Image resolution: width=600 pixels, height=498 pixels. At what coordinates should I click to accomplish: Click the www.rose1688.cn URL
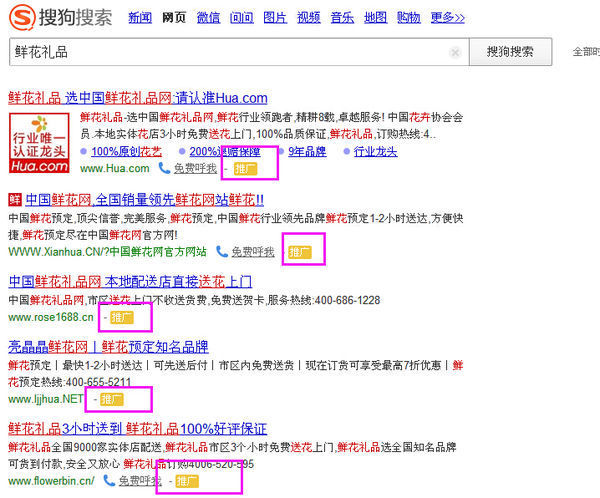(51, 317)
